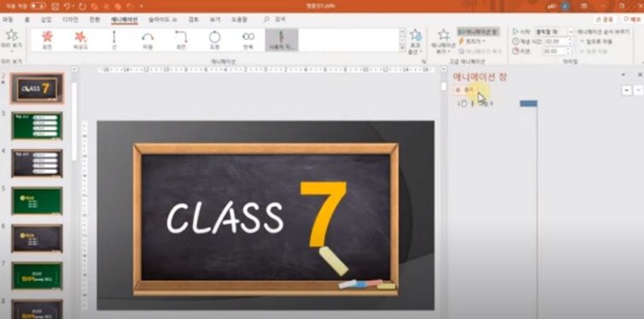The height and width of the screenshot is (319, 644).
Task: Expand the Trigger dropdown
Action: click(x=473, y=42)
